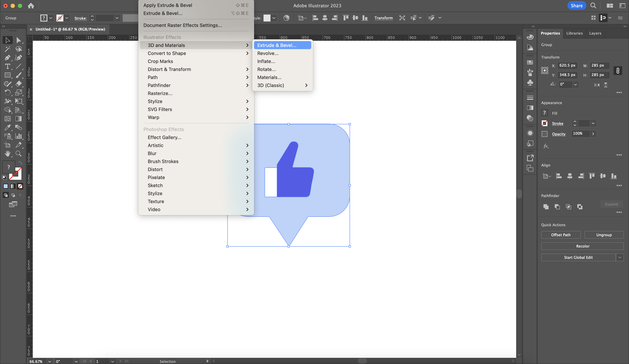Select the Scale tool

point(18,93)
